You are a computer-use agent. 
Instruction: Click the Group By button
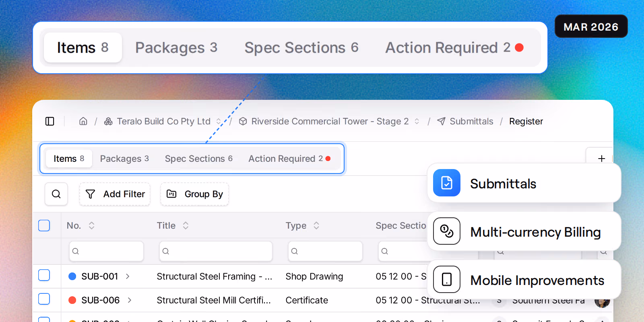(x=194, y=194)
